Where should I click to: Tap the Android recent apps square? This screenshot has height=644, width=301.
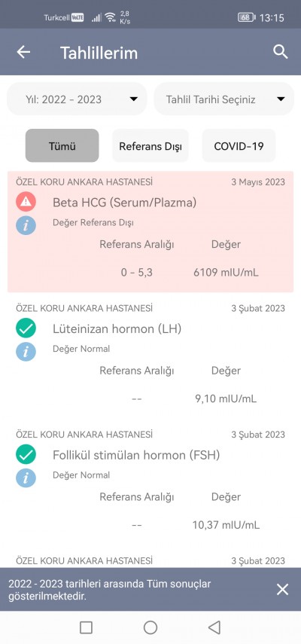pos(86,627)
